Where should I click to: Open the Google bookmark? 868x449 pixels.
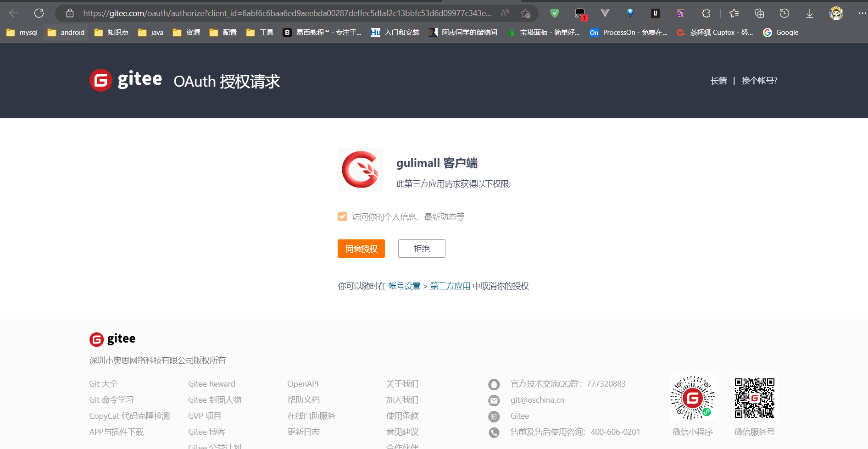(x=781, y=33)
